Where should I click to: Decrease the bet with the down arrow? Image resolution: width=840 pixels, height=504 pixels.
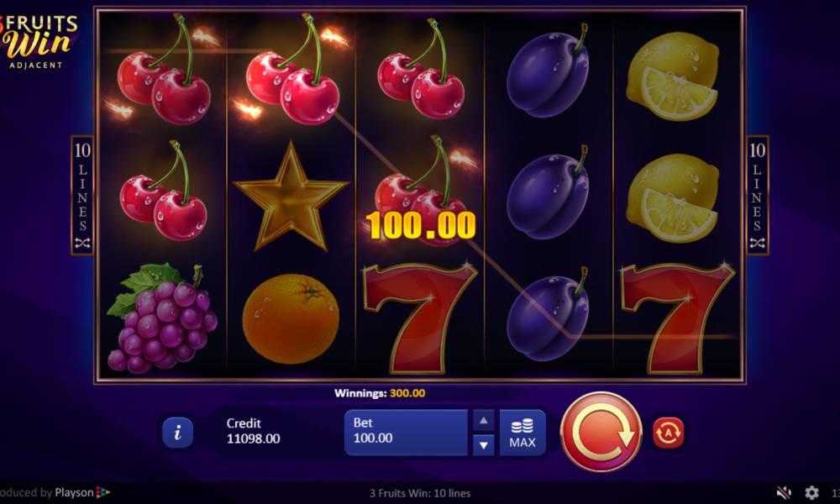(x=483, y=445)
